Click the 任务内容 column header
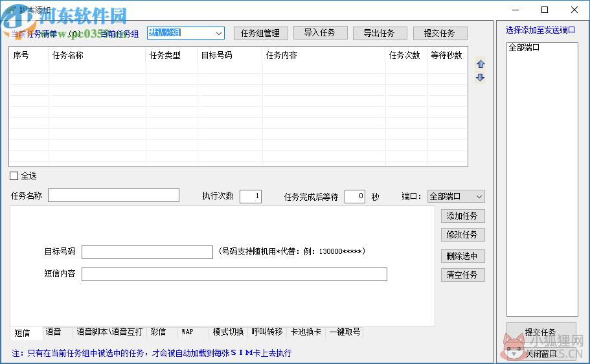This screenshot has width=590, height=364. (x=324, y=55)
